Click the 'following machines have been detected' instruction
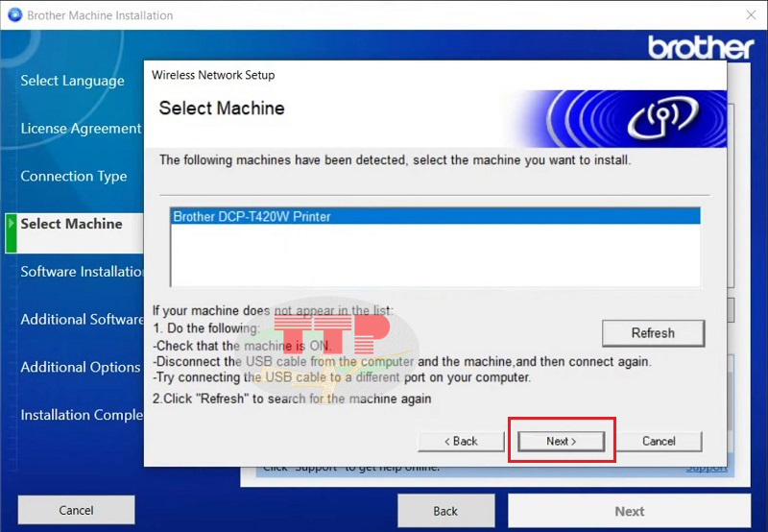Screen dimensions: 768x532 click(x=396, y=160)
